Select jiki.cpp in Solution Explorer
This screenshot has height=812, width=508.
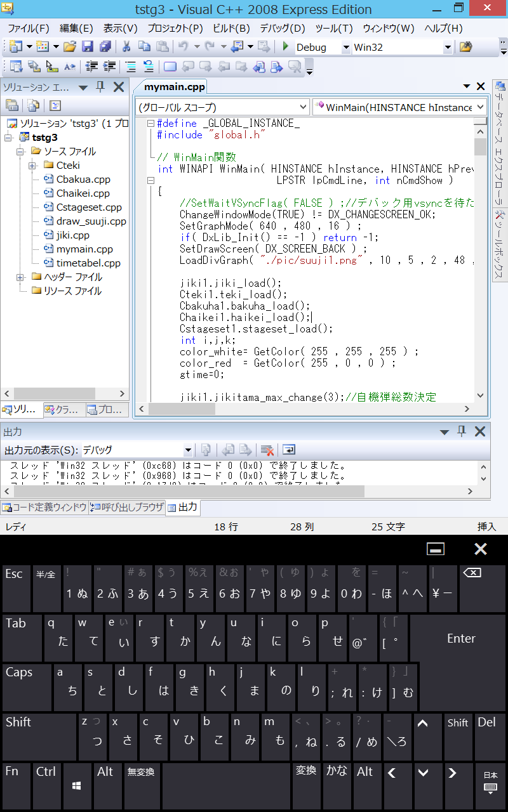tap(72, 235)
